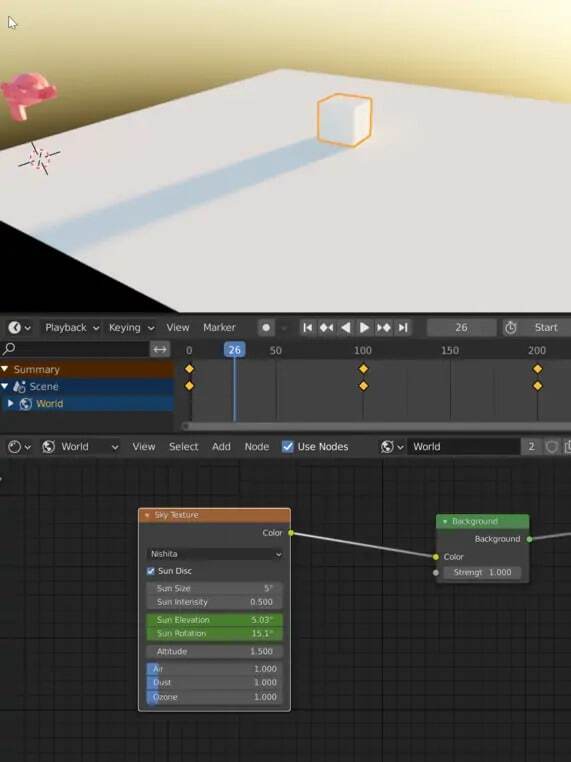Open the Nishita sky type dropdown
571x762 pixels.
click(214, 554)
